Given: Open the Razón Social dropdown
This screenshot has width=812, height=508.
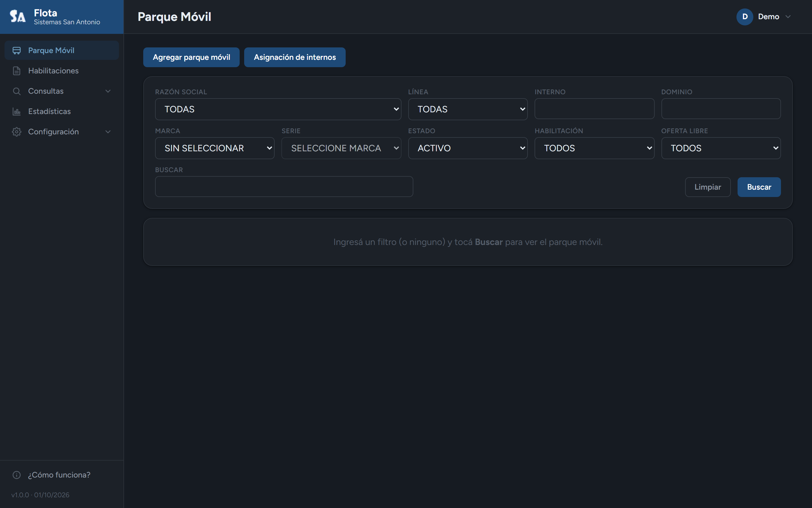Looking at the screenshot, I should (x=278, y=109).
